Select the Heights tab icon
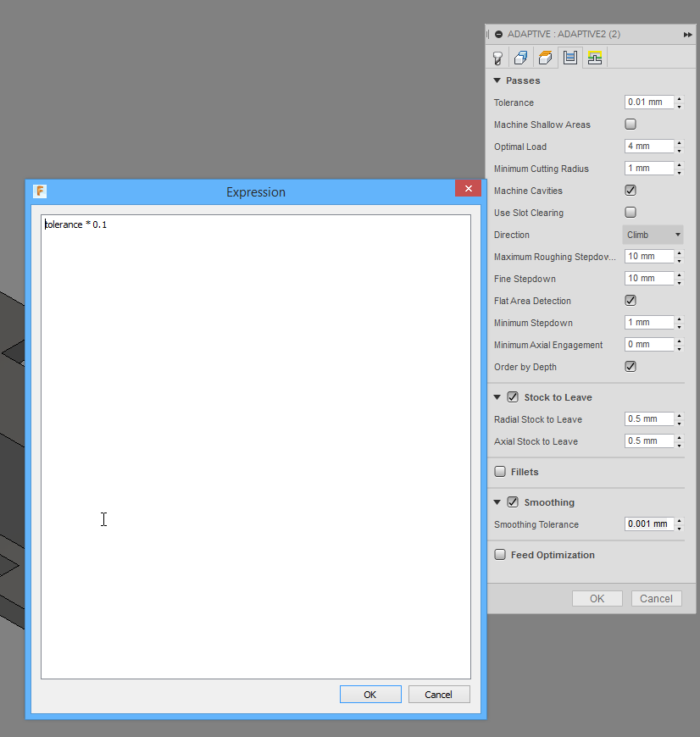Screen dimensions: 700x737 point(544,58)
